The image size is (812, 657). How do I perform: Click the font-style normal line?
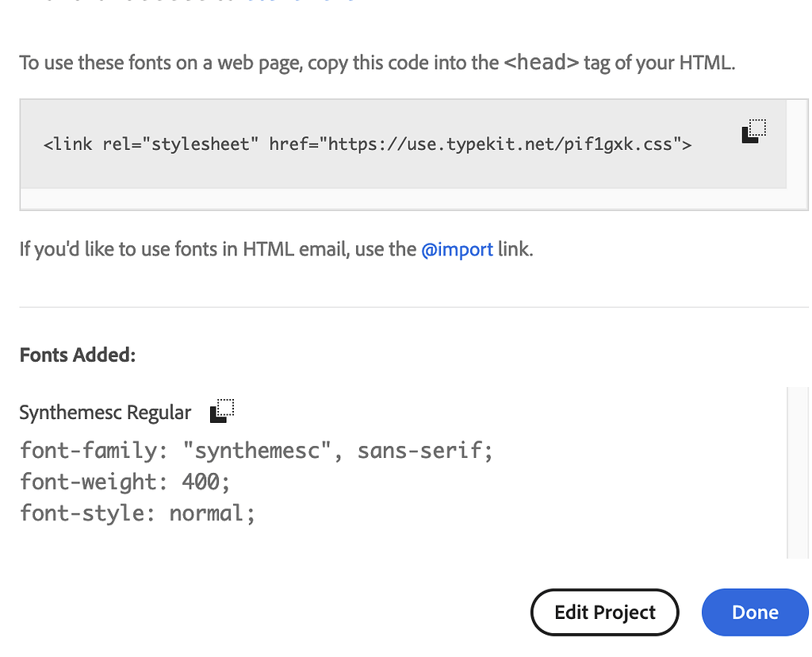pyautogui.click(x=137, y=513)
